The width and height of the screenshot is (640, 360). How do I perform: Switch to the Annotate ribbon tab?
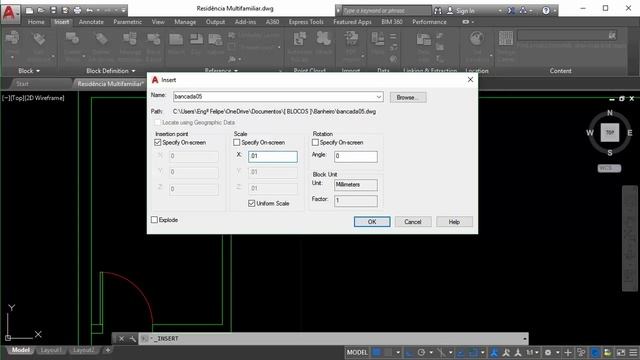point(91,22)
